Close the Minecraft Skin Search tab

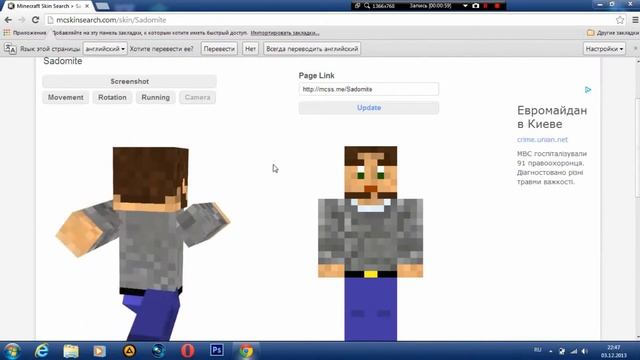click(x=87, y=6)
